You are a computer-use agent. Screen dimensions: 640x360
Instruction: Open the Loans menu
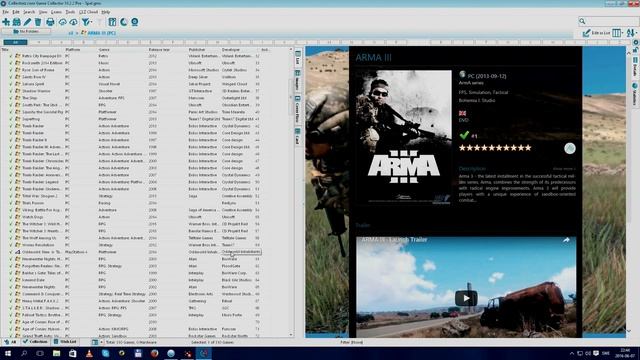pyautogui.click(x=56, y=12)
